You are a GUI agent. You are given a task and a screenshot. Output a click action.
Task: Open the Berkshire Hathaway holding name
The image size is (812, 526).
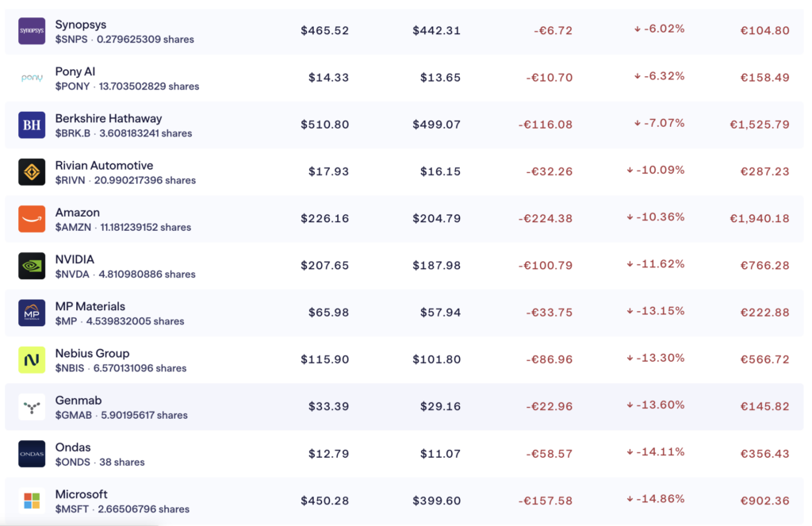click(x=109, y=118)
